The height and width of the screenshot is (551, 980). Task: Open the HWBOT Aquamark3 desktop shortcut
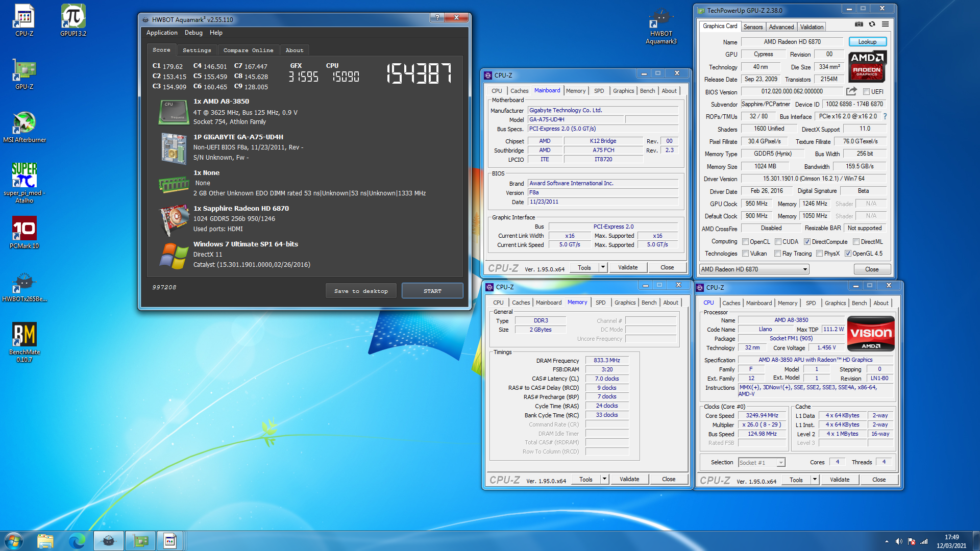pos(661,26)
